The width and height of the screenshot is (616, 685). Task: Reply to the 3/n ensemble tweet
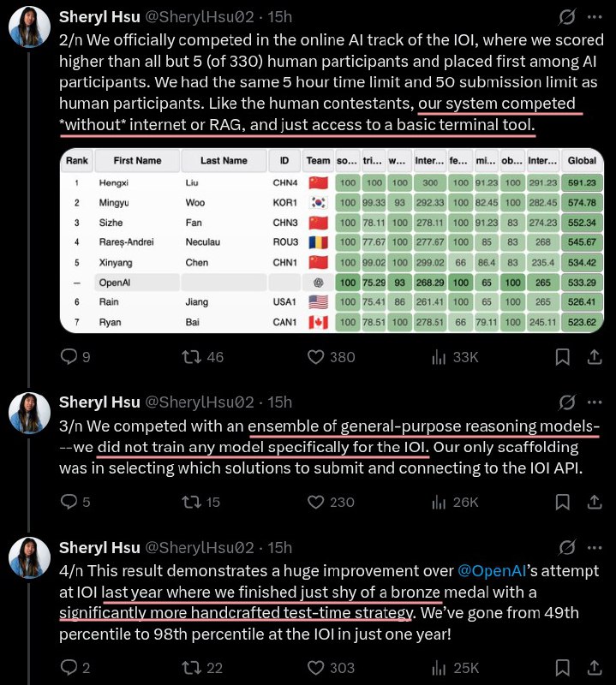(69, 503)
